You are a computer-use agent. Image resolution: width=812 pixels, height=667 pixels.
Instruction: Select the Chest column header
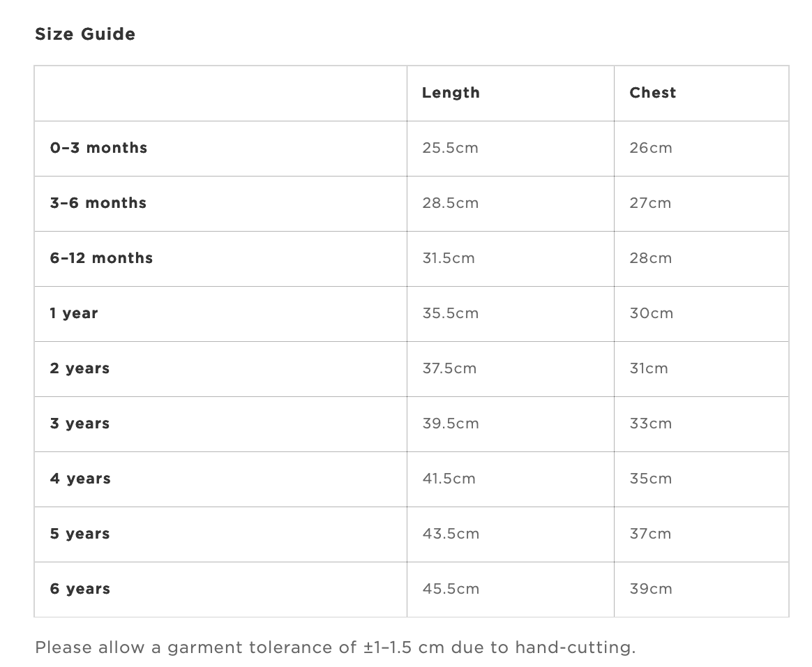(652, 93)
